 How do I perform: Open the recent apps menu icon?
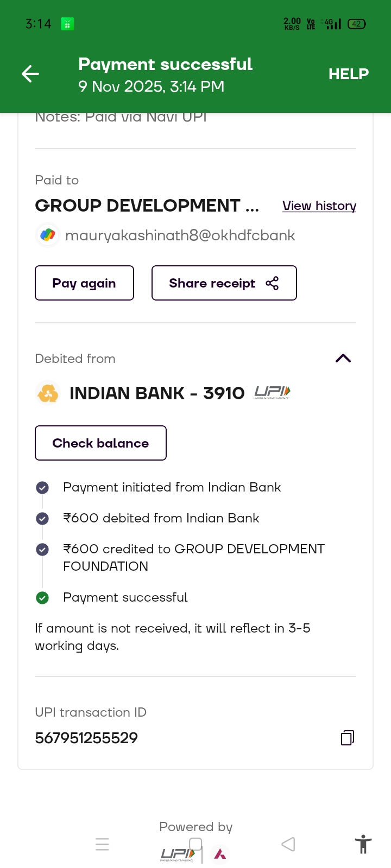[102, 844]
